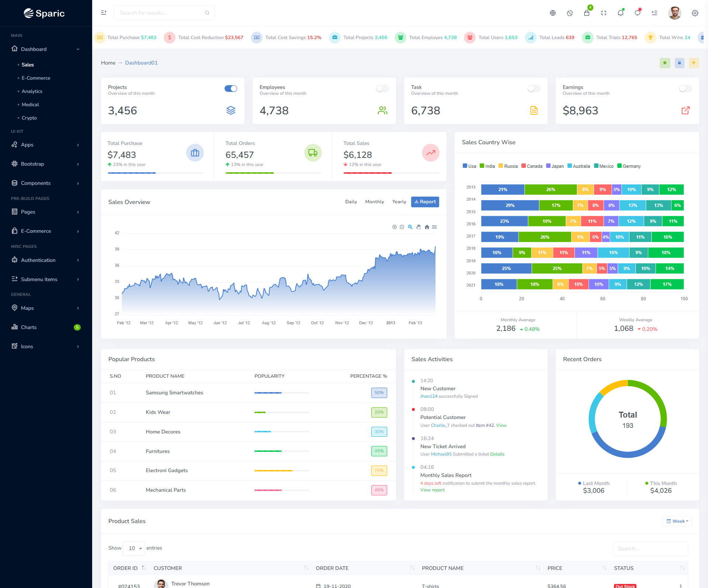This screenshot has width=708, height=588.
Task: Toggle the Usa legend color swatch
Action: [x=465, y=166]
